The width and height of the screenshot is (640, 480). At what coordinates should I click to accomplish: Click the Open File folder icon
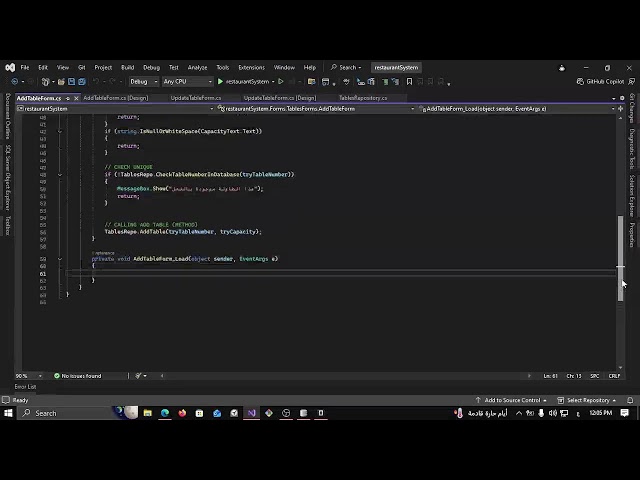(x=61, y=82)
